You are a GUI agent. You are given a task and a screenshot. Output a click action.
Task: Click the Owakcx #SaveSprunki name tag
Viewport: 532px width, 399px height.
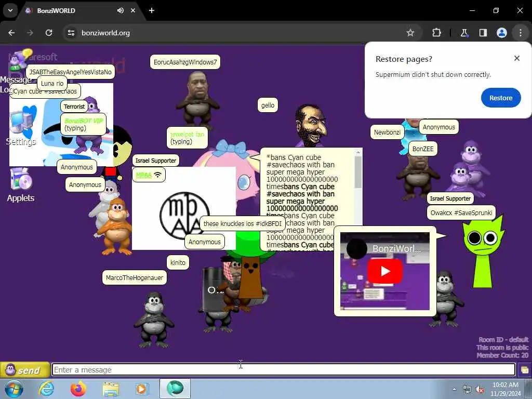coord(461,212)
